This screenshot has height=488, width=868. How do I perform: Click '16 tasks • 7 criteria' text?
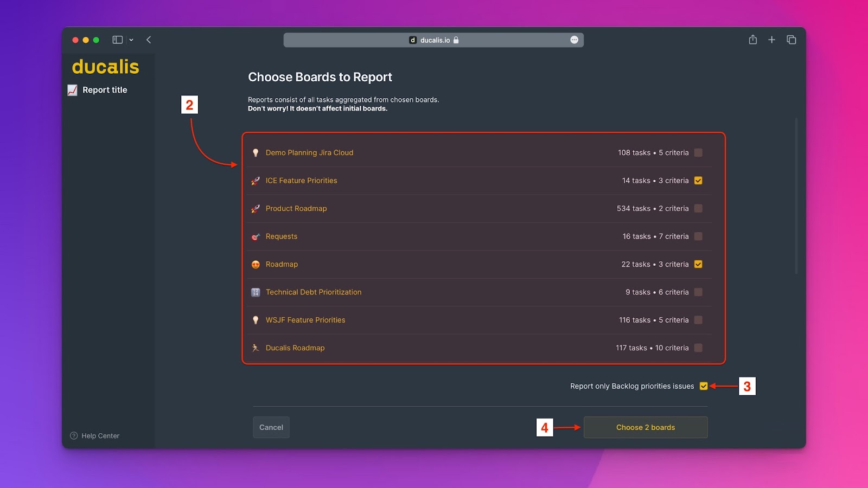[x=656, y=236]
